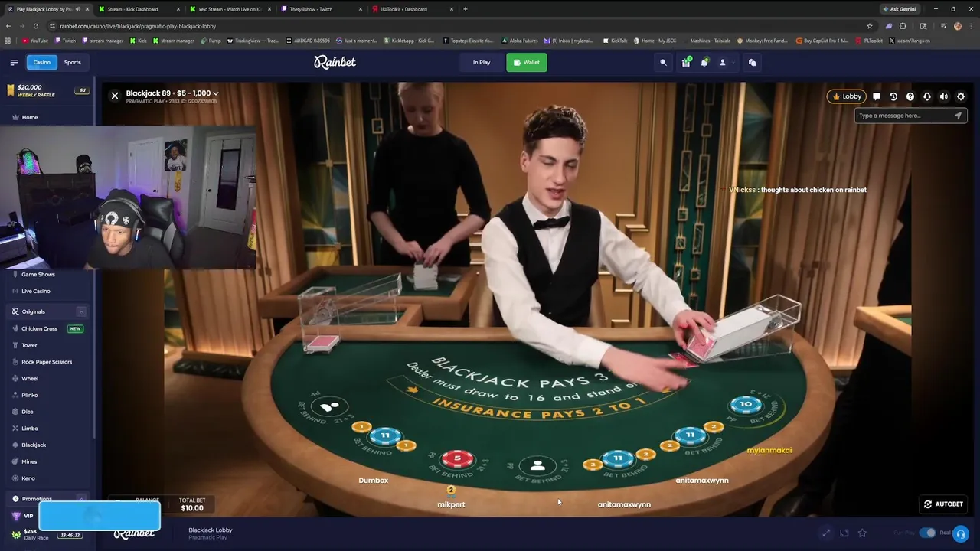Open the chat bubble icon in header
Screen dimensions: 980x551
pyautogui.click(x=753, y=63)
